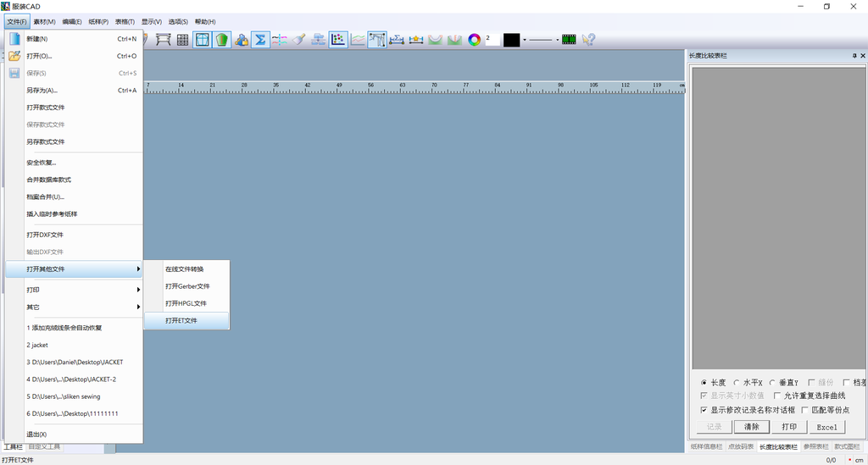The width and height of the screenshot is (868, 465).
Task: Click the scatter chart toolbar icon
Action: tap(338, 39)
